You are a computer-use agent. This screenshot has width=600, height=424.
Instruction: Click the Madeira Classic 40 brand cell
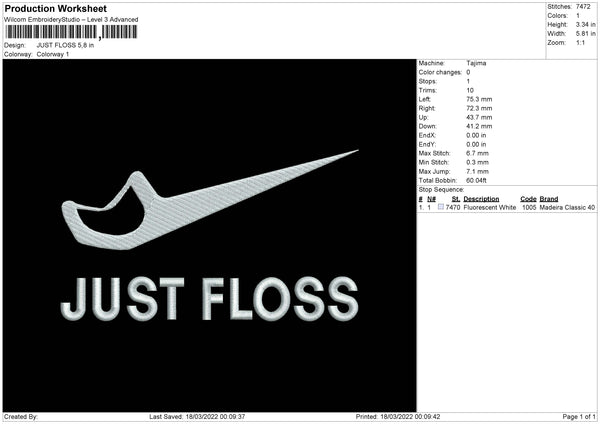click(567, 207)
